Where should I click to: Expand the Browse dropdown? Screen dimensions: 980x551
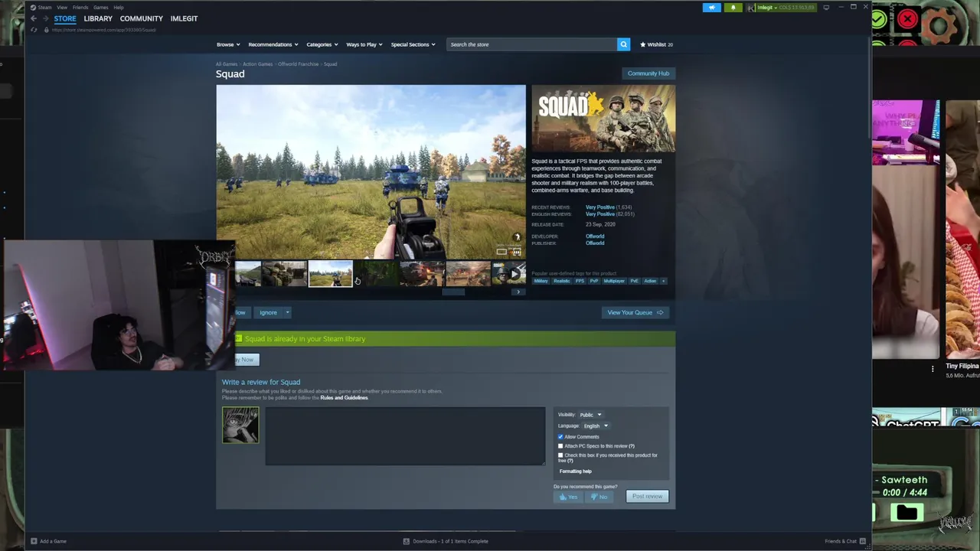click(x=228, y=44)
